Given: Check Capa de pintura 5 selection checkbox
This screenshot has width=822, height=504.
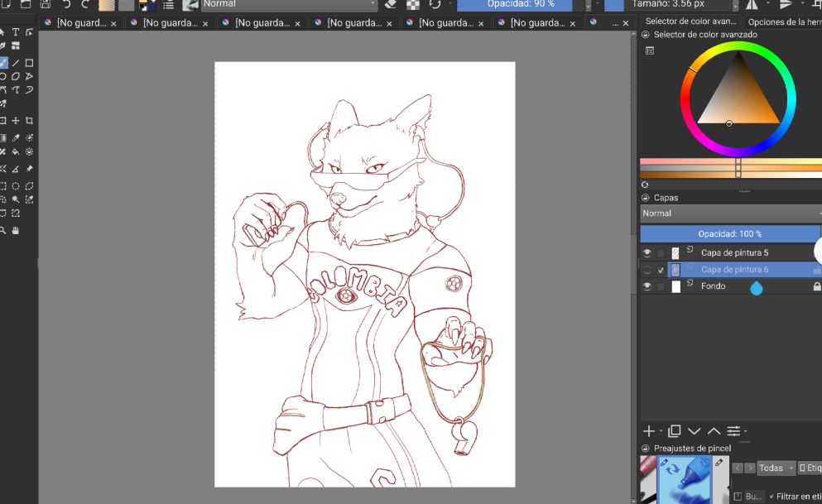Looking at the screenshot, I should pos(661,253).
